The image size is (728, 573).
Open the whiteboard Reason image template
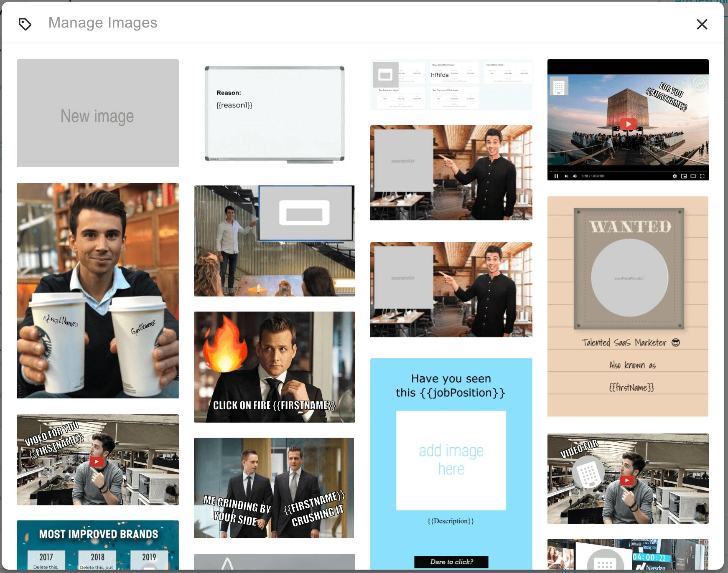click(x=275, y=114)
